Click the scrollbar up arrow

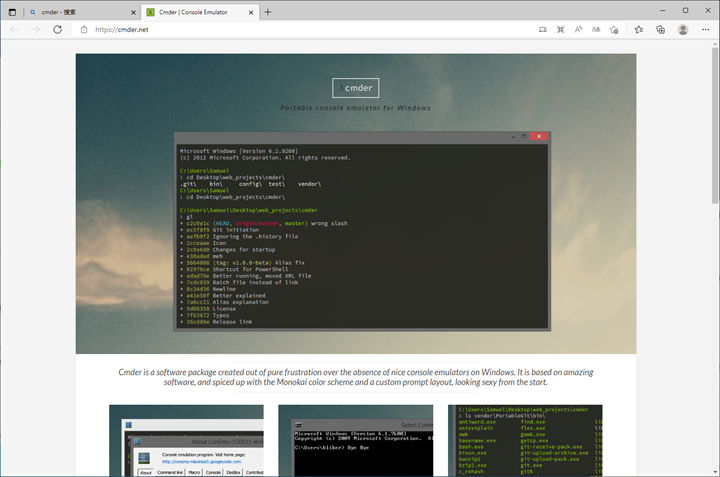pyautogui.click(x=715, y=44)
